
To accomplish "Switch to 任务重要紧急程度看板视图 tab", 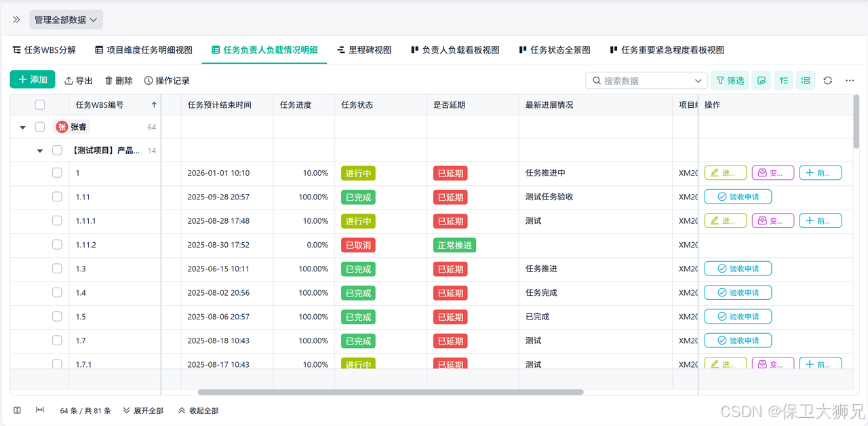I will (x=667, y=50).
